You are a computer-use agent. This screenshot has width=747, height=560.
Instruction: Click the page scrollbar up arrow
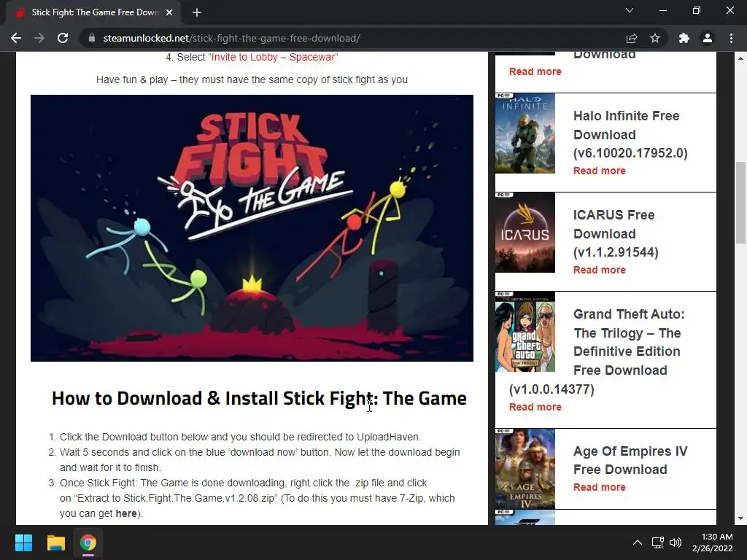point(740,58)
